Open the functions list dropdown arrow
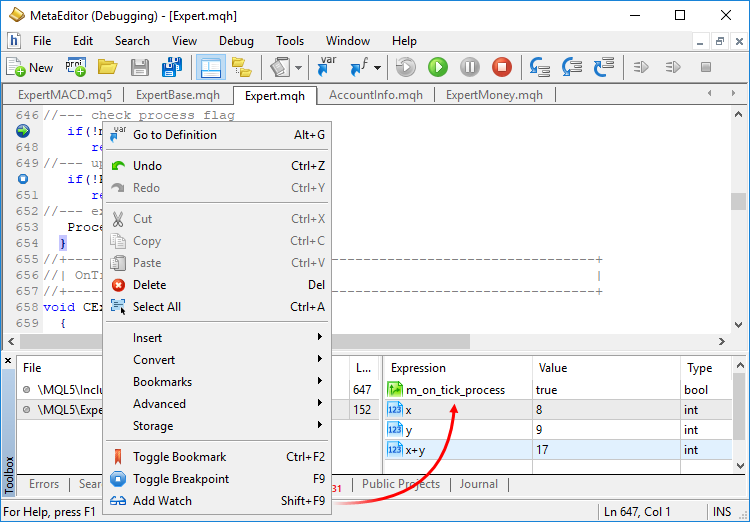Viewport: 750px width, 522px height. 377,67
